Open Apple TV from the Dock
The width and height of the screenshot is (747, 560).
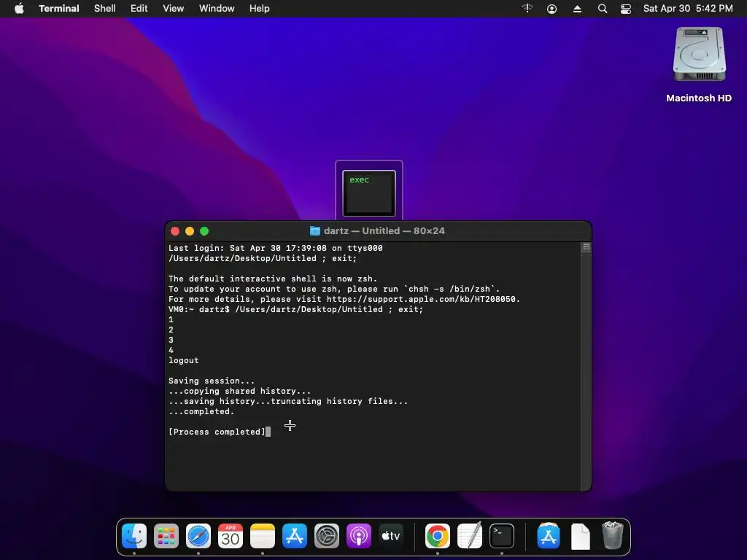click(x=391, y=536)
